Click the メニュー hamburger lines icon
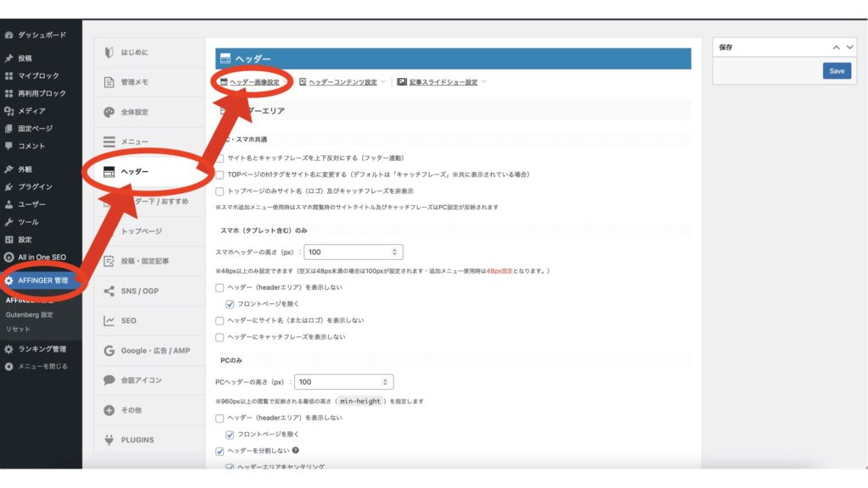868x488 pixels. click(109, 141)
